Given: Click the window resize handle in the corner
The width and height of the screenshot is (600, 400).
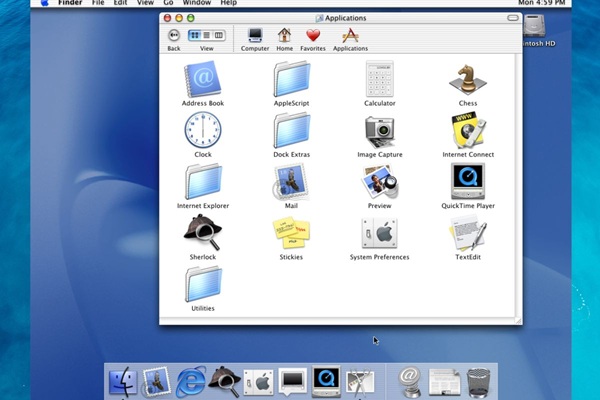Looking at the screenshot, I should pyautogui.click(x=517, y=319).
